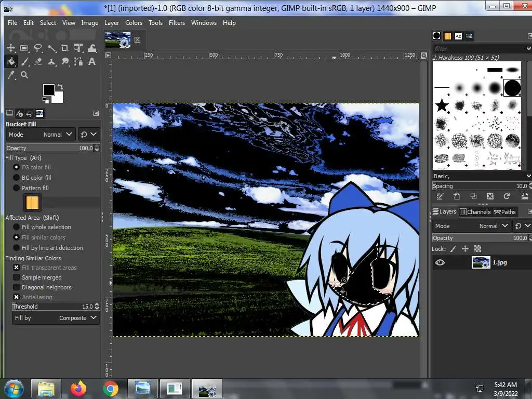
Task: Open the Windows menu
Action: (204, 23)
